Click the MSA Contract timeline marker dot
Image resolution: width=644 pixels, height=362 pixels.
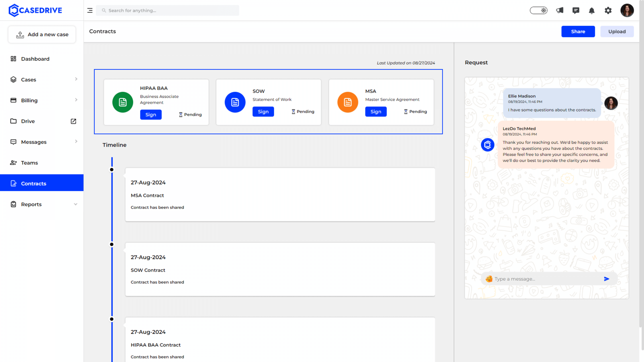(x=112, y=170)
